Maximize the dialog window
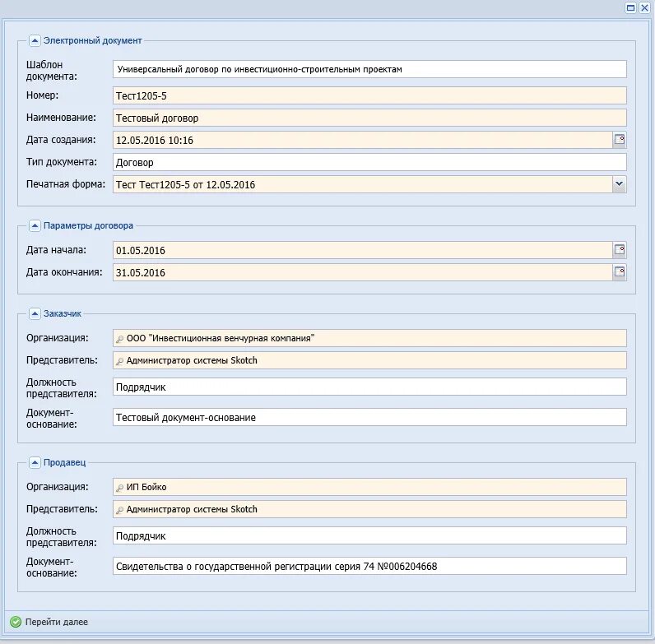 pyautogui.click(x=631, y=7)
